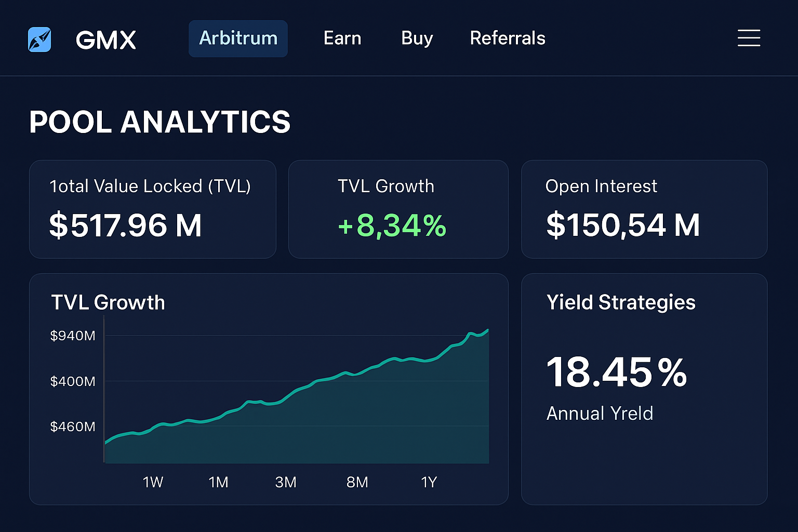Click the 18.45% Annual Yield figure
The width and height of the screenshot is (798, 532).
(x=617, y=371)
